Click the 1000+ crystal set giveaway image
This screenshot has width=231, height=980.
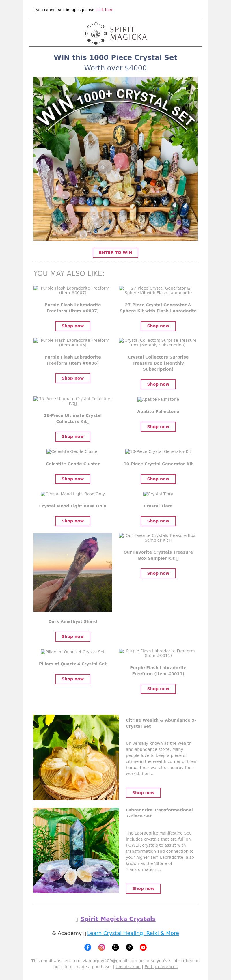[115, 159]
